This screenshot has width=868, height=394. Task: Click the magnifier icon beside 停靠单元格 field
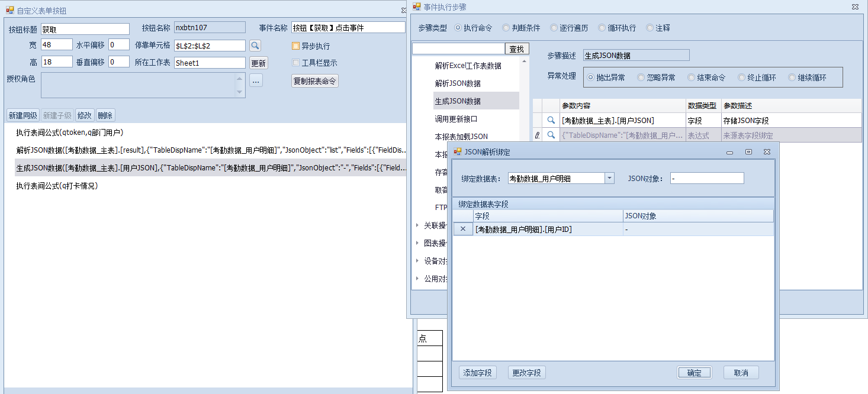pos(255,46)
